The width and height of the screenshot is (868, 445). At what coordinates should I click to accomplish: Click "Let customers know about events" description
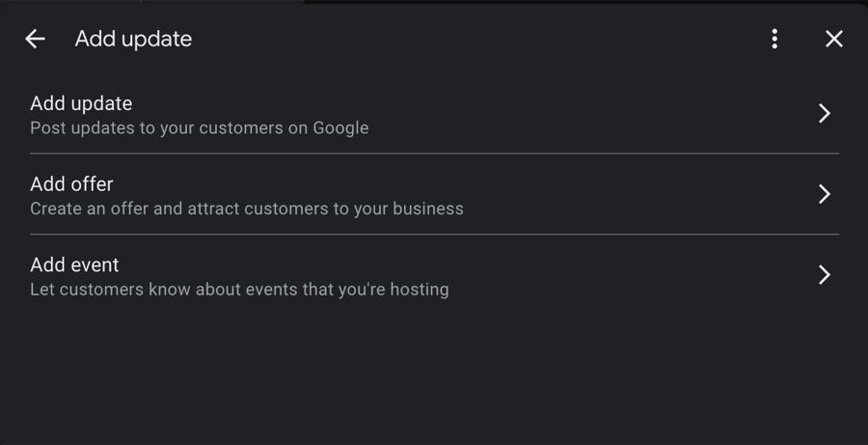tap(238, 289)
